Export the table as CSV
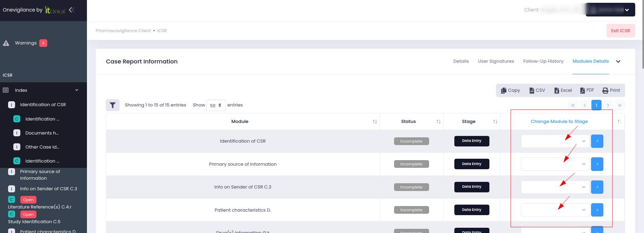 (x=537, y=90)
